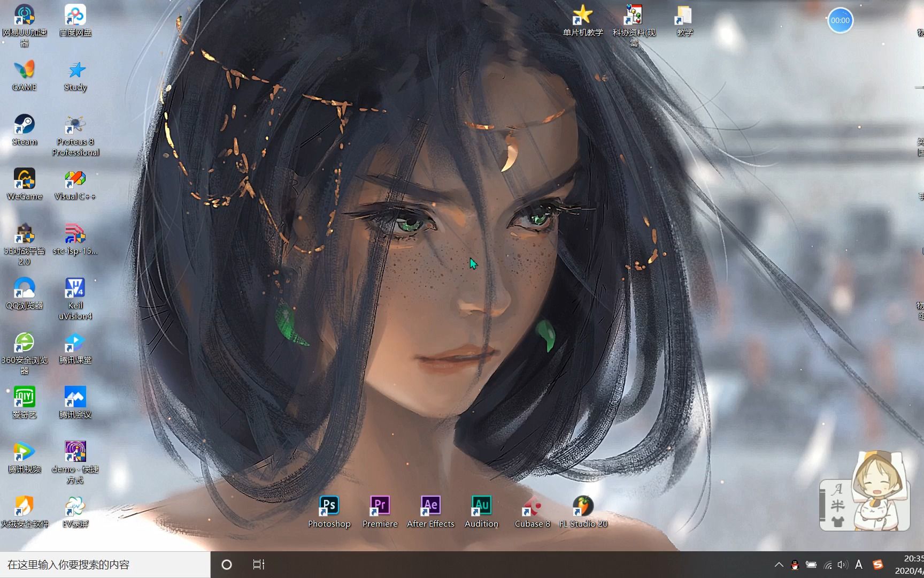Image resolution: width=924 pixels, height=578 pixels.
Task: Open the FL Studio 20 shortcut
Action: click(x=583, y=512)
